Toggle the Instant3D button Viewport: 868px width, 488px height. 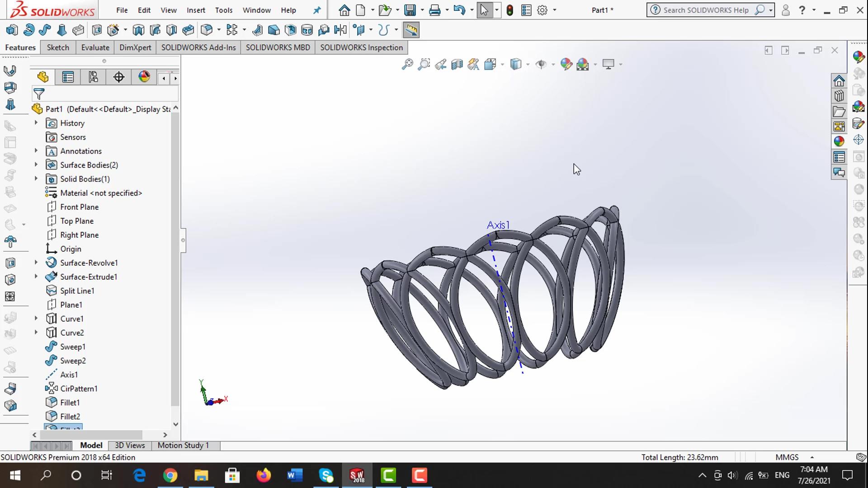(411, 30)
